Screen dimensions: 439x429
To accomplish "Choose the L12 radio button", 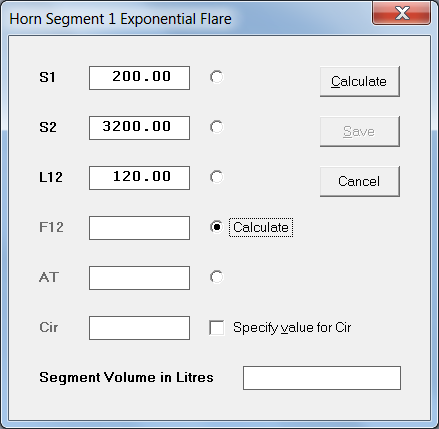I will [217, 177].
